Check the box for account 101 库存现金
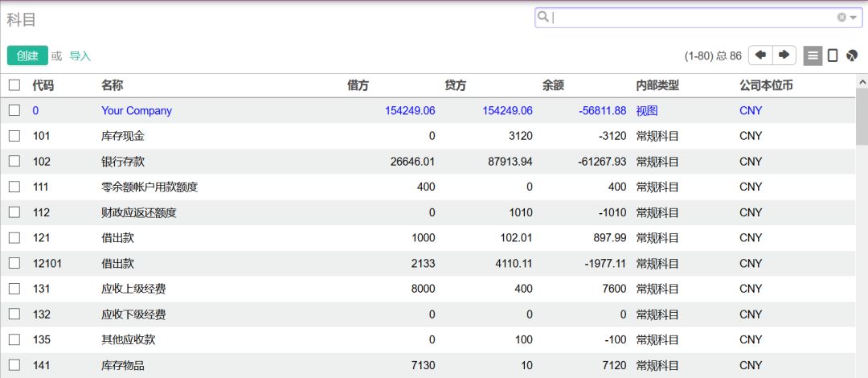 tap(14, 136)
